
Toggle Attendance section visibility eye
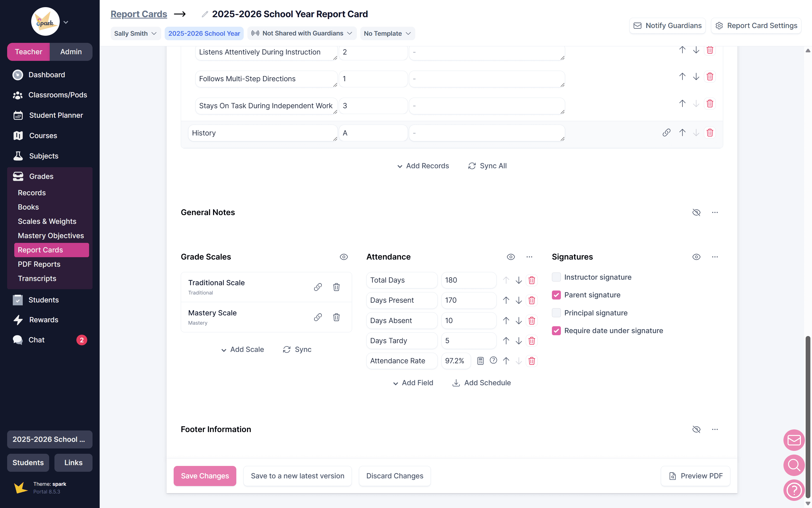click(511, 257)
